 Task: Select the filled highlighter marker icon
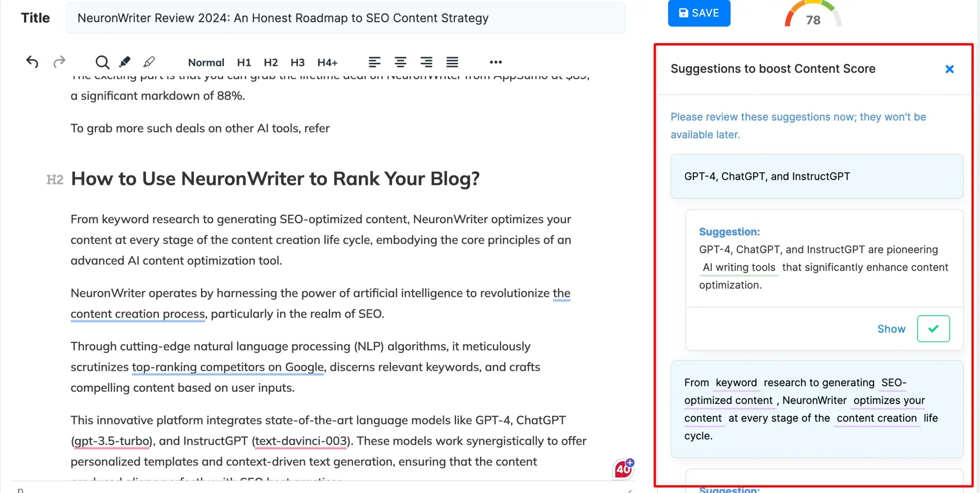click(125, 62)
